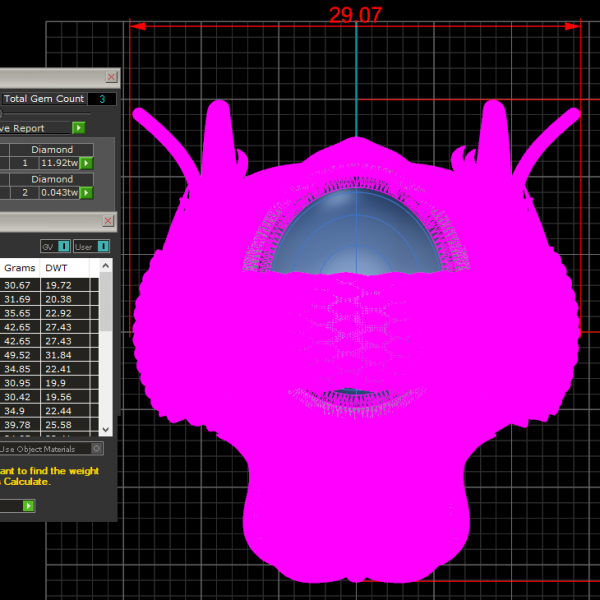
Task: Close the gem count report panel
Action: (x=111, y=77)
